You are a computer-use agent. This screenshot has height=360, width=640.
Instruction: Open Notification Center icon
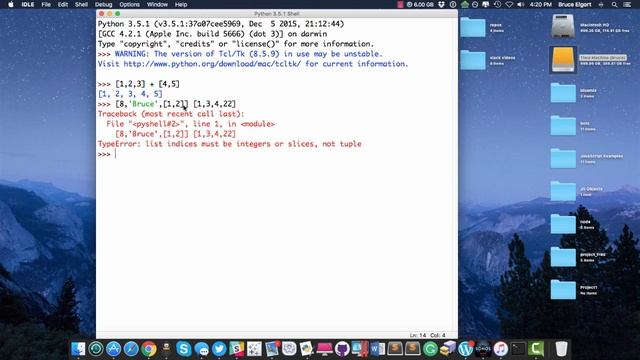click(x=627, y=4)
